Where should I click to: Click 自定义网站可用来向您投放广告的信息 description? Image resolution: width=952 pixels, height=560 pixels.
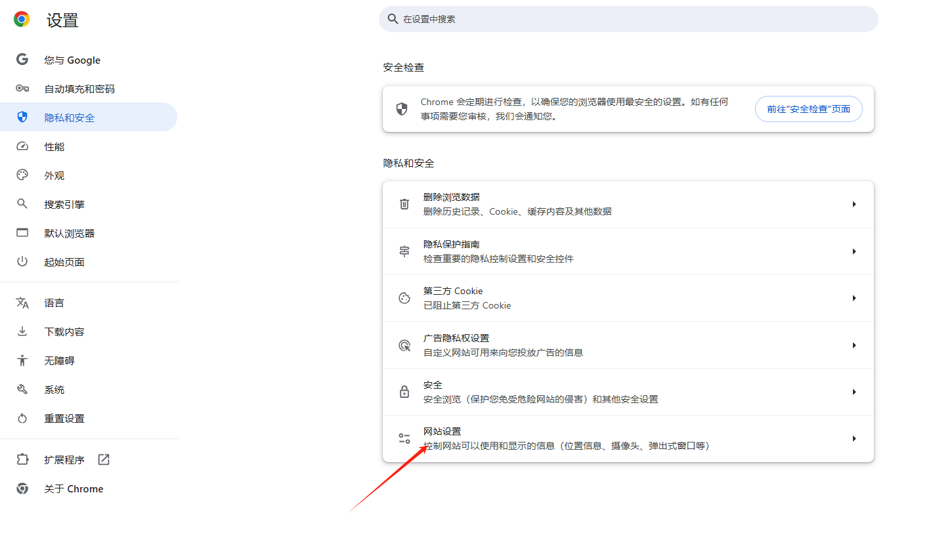click(503, 353)
